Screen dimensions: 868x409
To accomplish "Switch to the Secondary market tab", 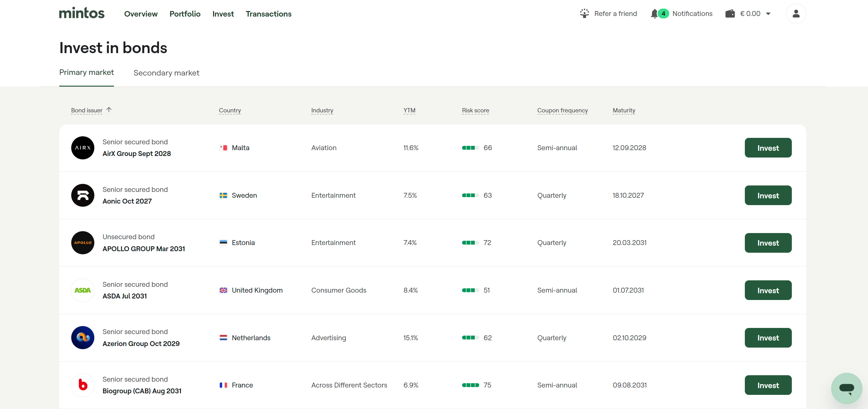I will 166,73.
